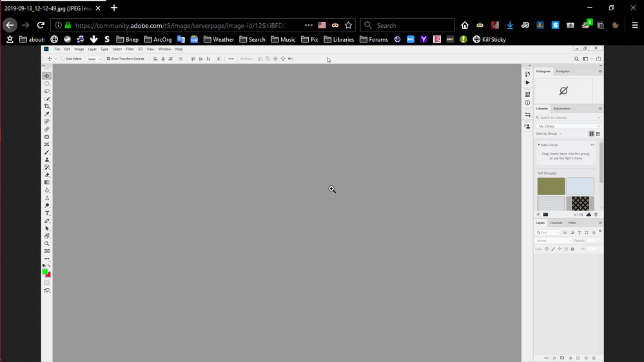
Task: Click the Share icon in options bar
Action: click(598, 59)
